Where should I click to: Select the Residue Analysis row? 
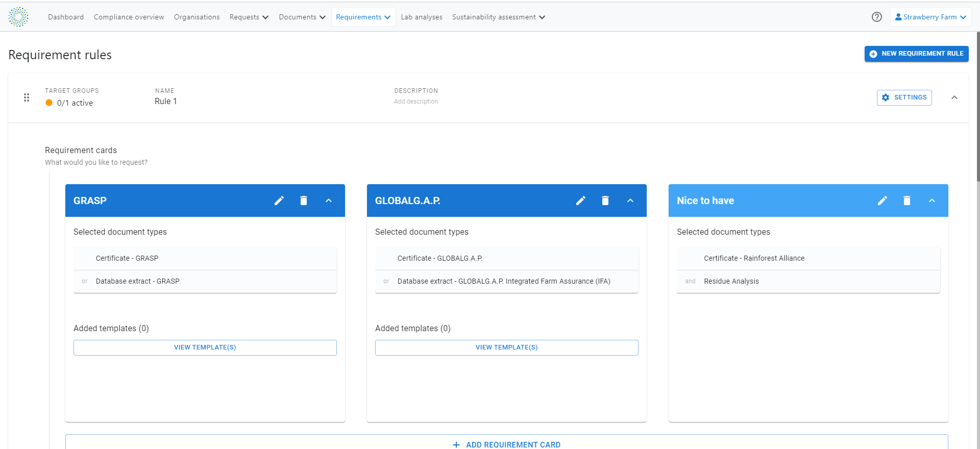coord(808,281)
